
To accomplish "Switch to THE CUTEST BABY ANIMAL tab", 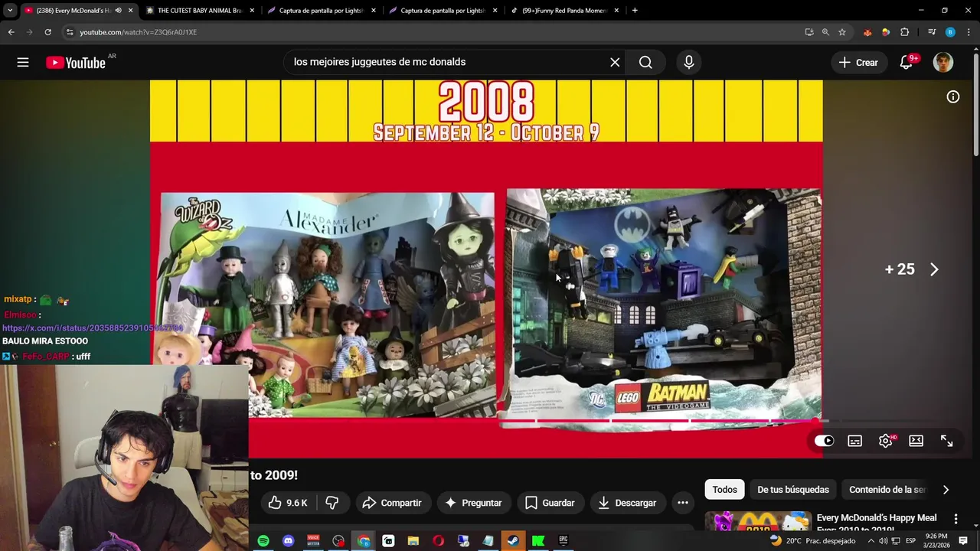I will click(x=200, y=11).
